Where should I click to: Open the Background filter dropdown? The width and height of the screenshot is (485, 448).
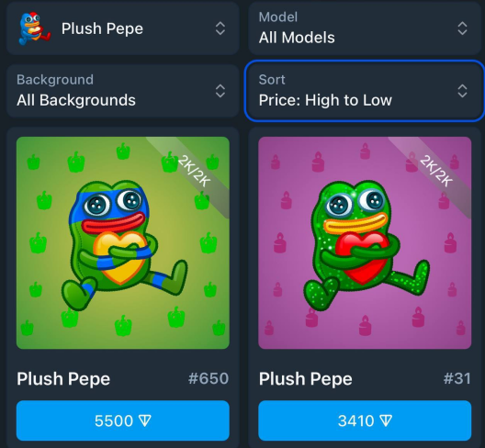pos(123,91)
